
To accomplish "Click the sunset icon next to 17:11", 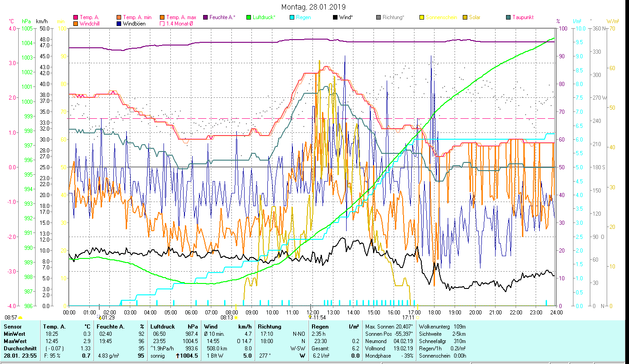I will [x=417, y=317].
